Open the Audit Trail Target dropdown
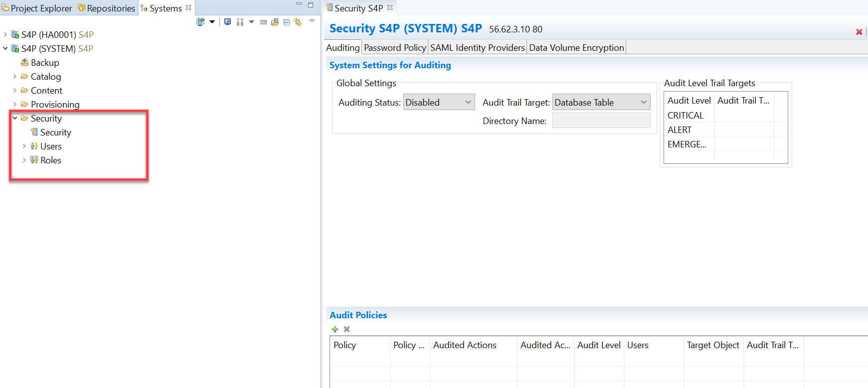 point(601,102)
